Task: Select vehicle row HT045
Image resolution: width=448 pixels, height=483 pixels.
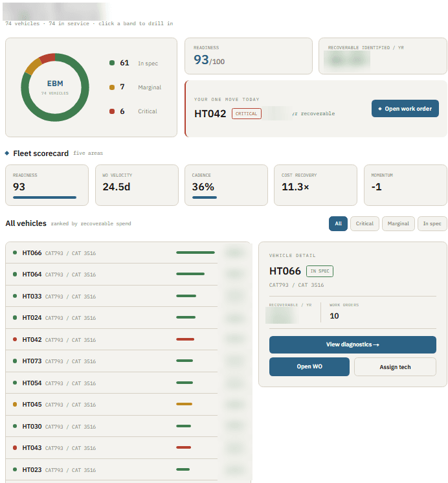Action: click(128, 404)
